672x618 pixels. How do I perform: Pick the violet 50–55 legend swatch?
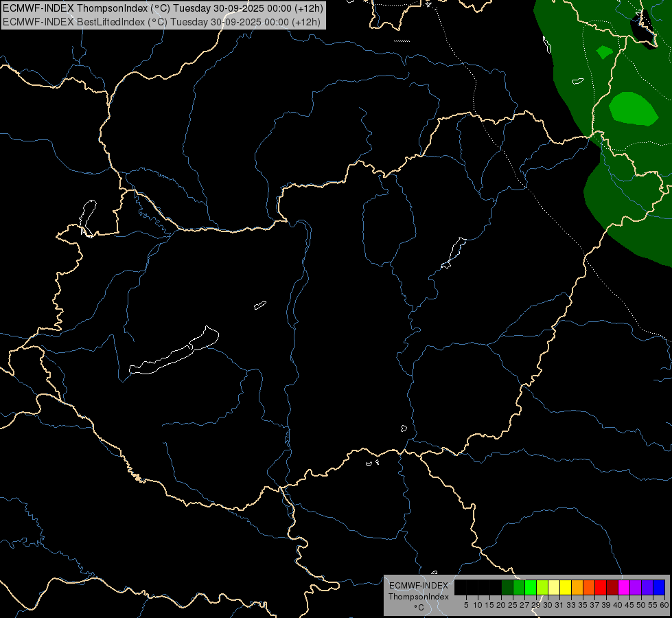[x=647, y=587]
